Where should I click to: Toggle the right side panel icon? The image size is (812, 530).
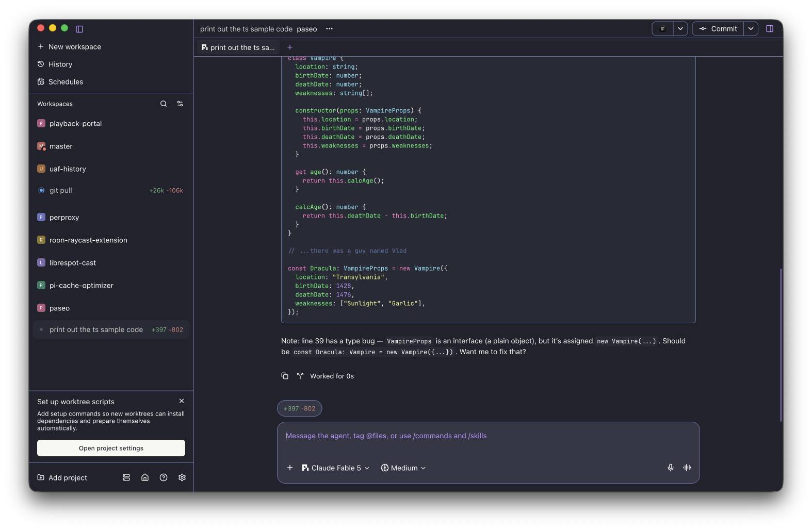[x=770, y=29]
